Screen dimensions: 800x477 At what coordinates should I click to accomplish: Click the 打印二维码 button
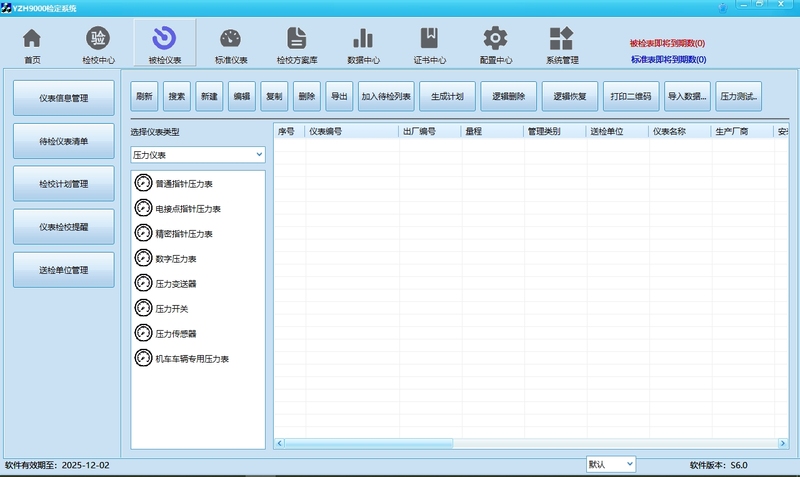pos(631,96)
